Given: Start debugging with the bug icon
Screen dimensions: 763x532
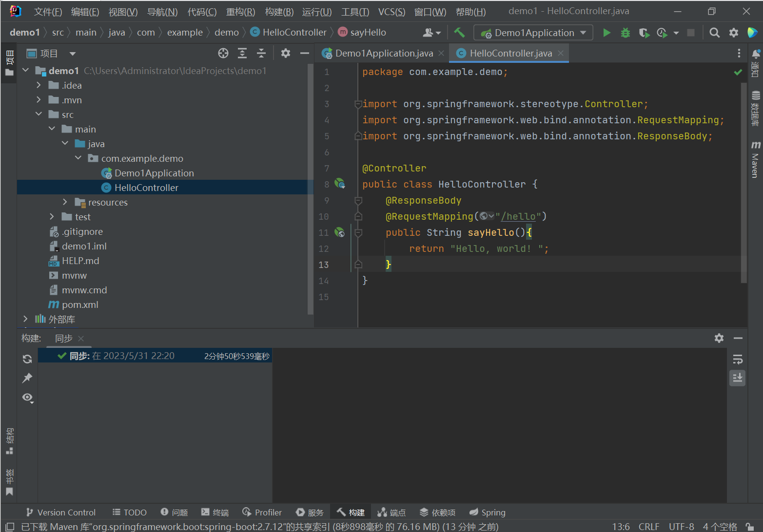Looking at the screenshot, I should point(625,33).
